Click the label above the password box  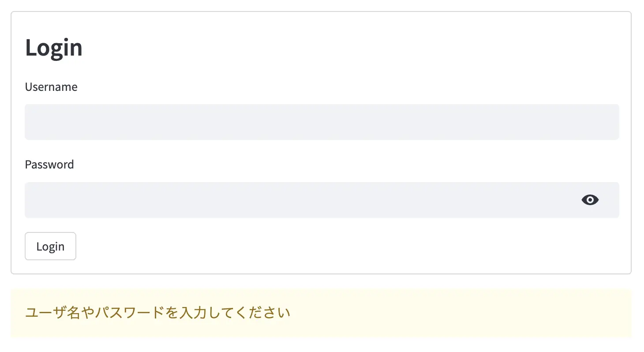point(49,165)
